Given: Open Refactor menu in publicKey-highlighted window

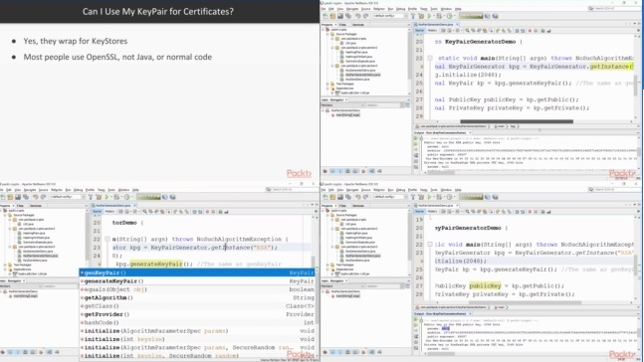Looking at the screenshot, I should 379,190.
